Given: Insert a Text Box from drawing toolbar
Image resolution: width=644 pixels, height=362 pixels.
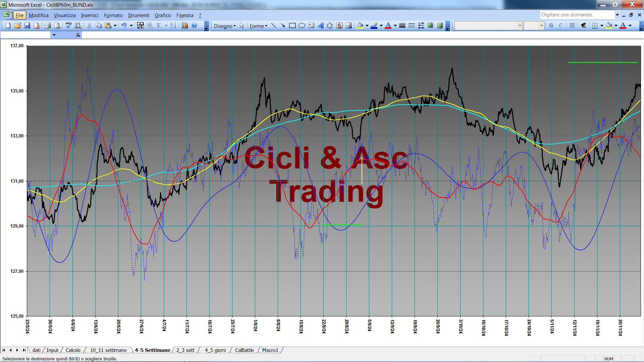Looking at the screenshot, I should click(311, 26).
